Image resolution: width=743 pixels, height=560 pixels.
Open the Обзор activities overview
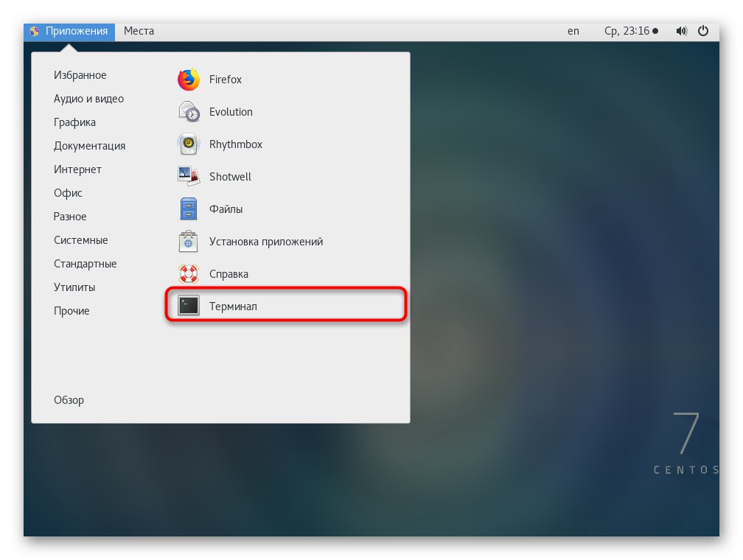point(69,400)
